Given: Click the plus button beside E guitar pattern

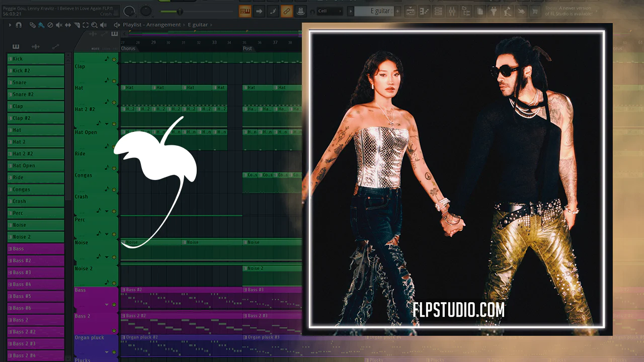Looking at the screenshot, I should [x=398, y=11].
